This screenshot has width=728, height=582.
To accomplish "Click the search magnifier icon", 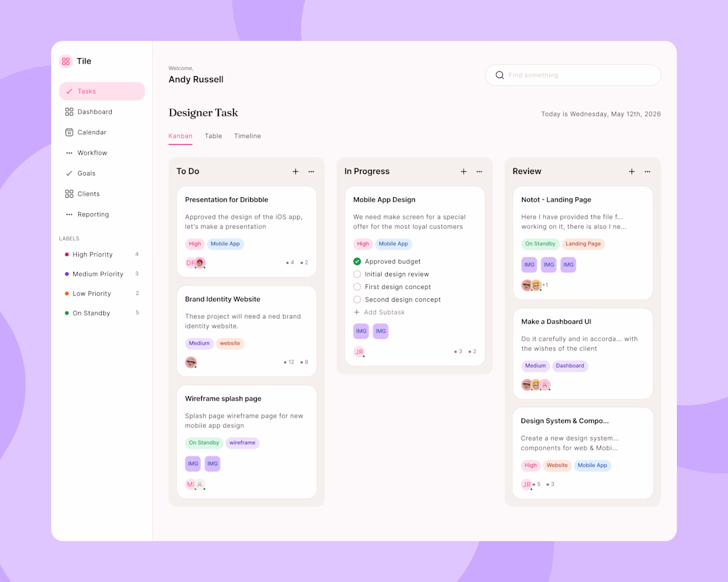I will click(500, 75).
